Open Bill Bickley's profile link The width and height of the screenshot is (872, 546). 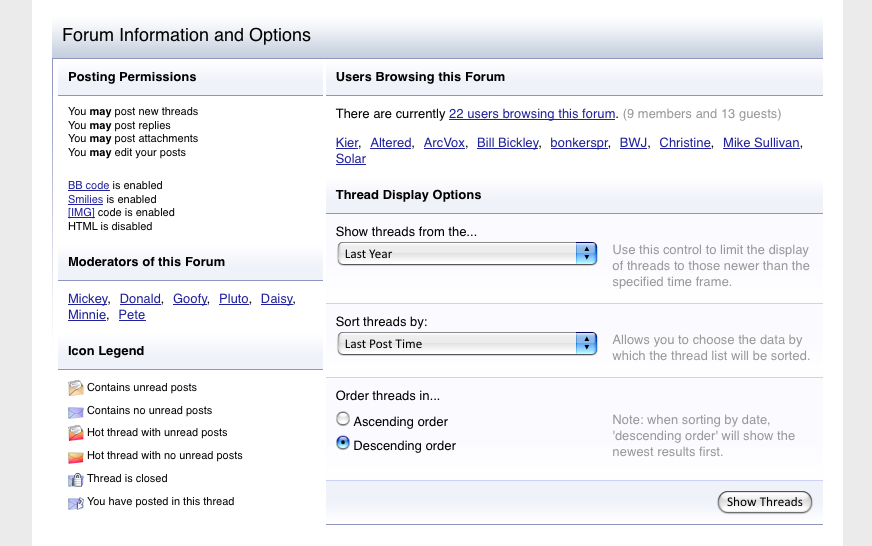508,143
